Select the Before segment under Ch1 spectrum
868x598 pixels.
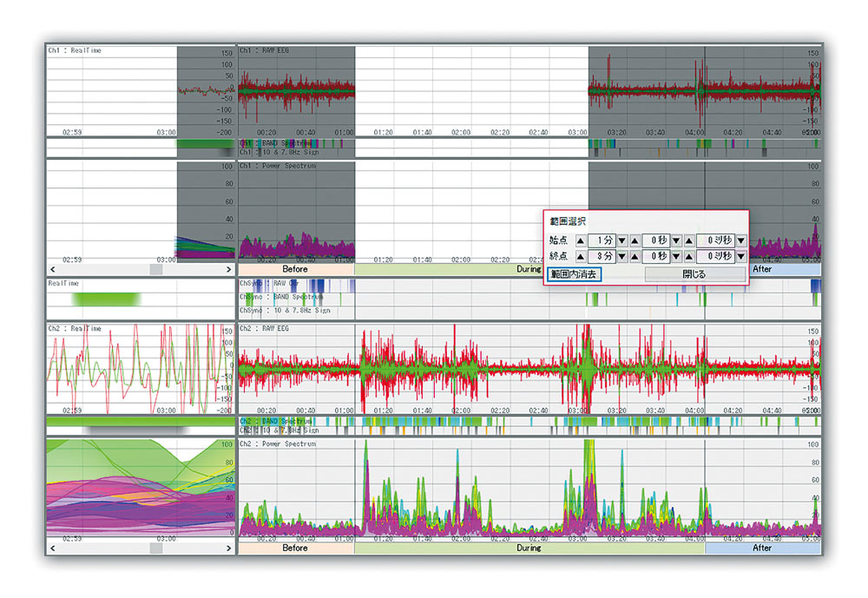(x=295, y=270)
